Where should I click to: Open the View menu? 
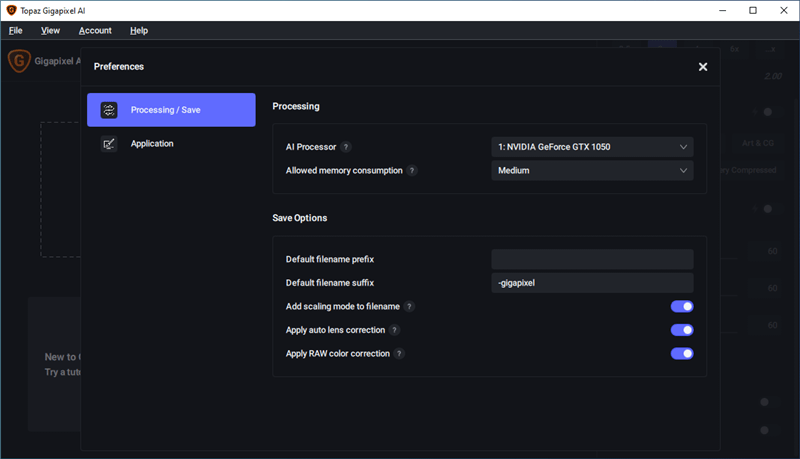coord(50,31)
